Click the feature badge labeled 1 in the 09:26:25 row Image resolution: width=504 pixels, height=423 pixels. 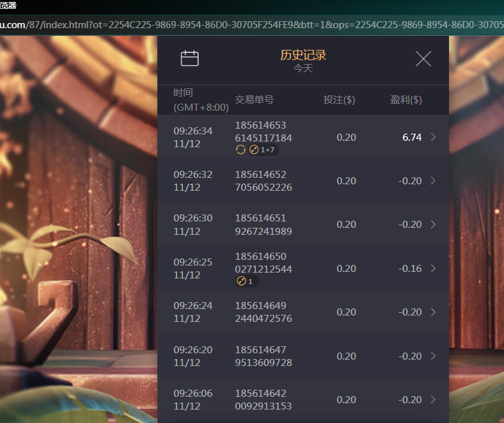pos(246,282)
